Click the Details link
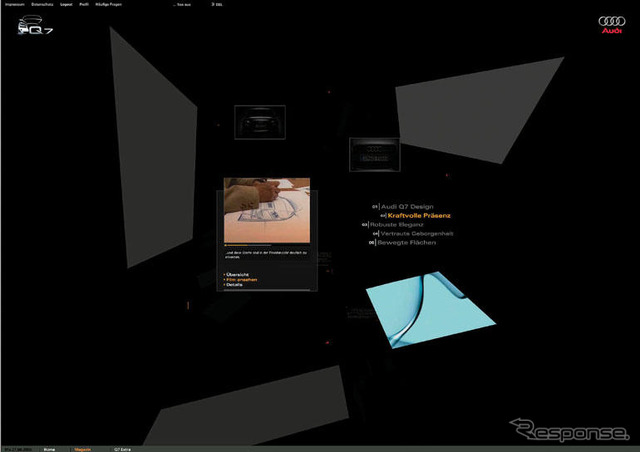The height and width of the screenshot is (452, 640). [x=233, y=285]
